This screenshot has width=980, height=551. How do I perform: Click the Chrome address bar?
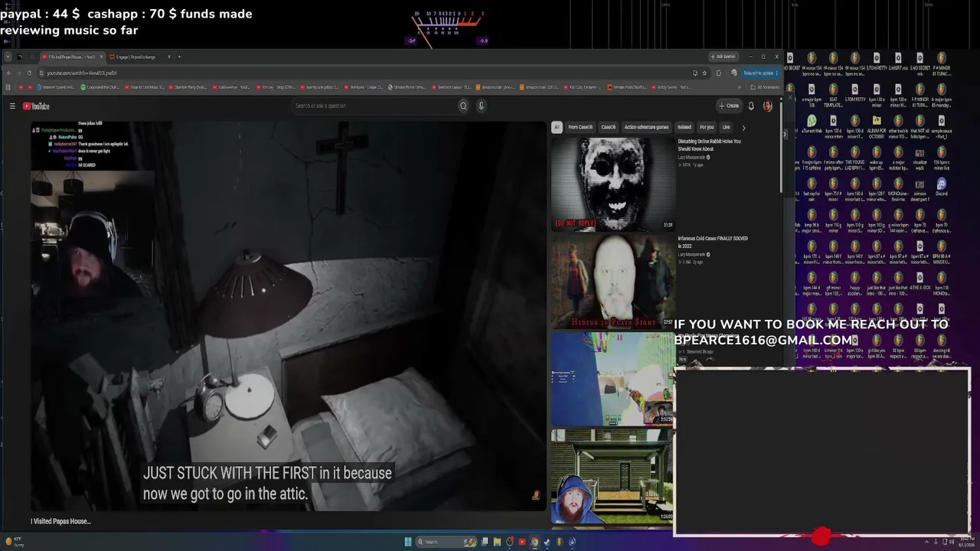point(367,73)
